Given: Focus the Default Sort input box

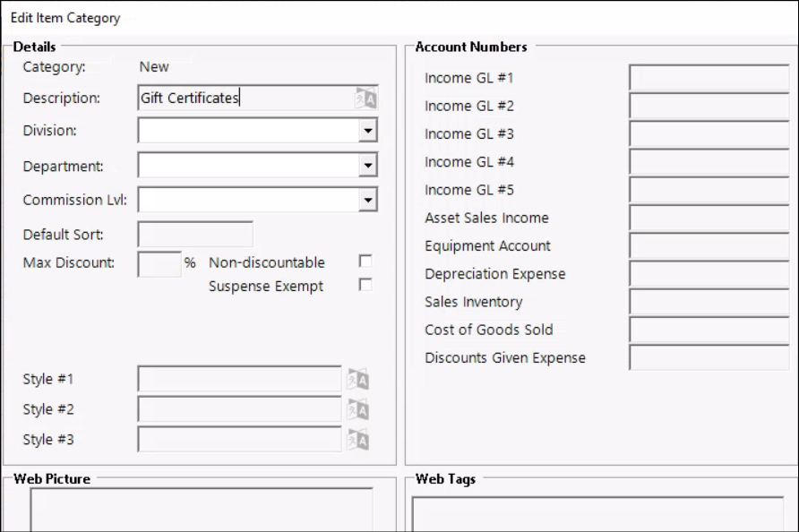Looking at the screenshot, I should coord(195,235).
